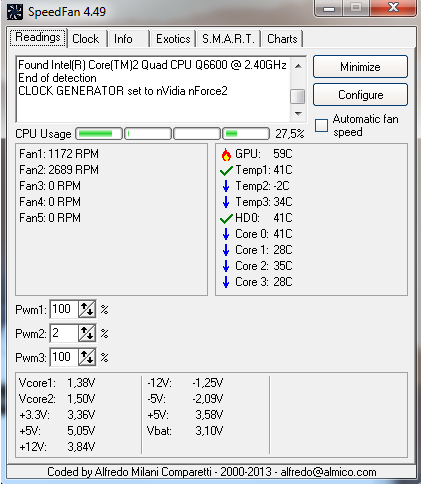The width and height of the screenshot is (422, 485).
Task: Click the second CPU usage bar
Action: (148, 134)
